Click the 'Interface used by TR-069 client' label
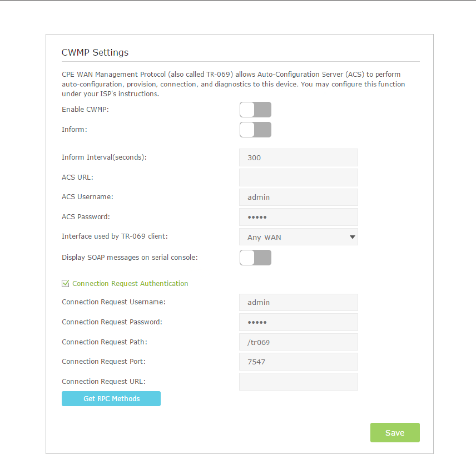 coord(115,236)
